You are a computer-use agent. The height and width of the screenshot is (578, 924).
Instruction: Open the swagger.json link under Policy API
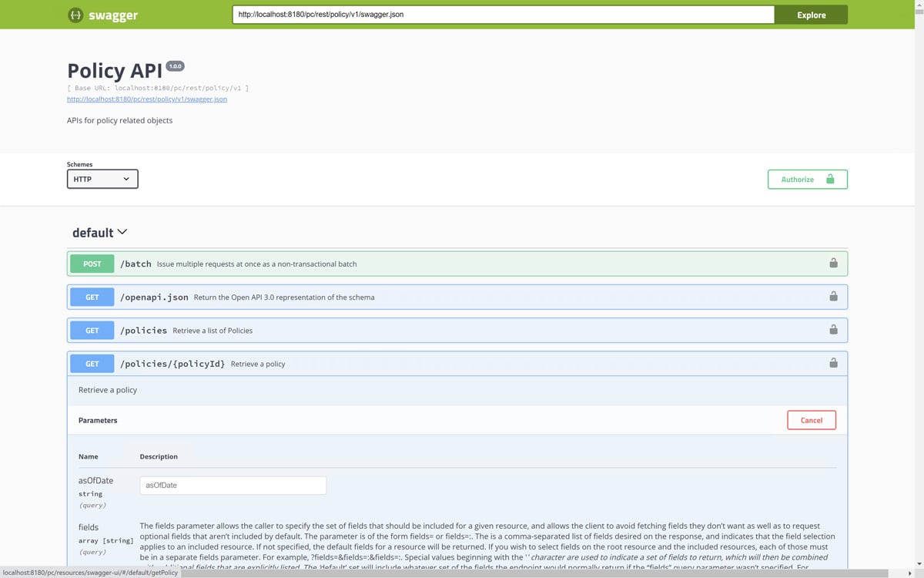[147, 99]
